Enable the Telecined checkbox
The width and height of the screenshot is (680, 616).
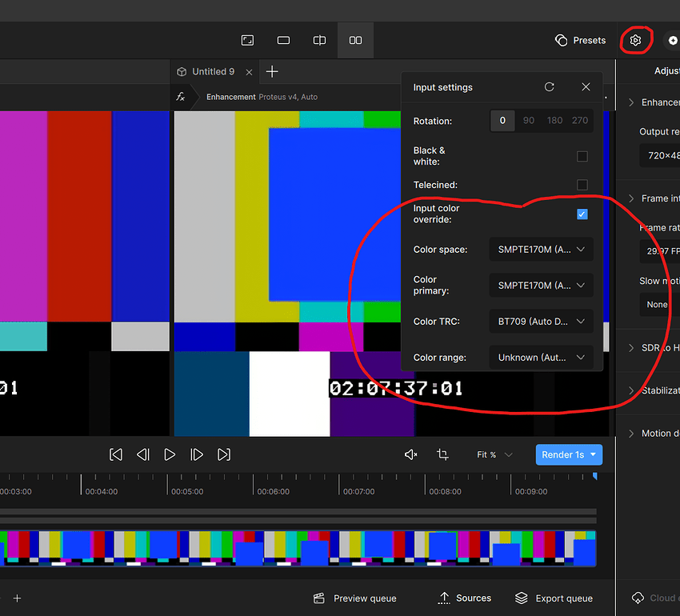click(582, 185)
